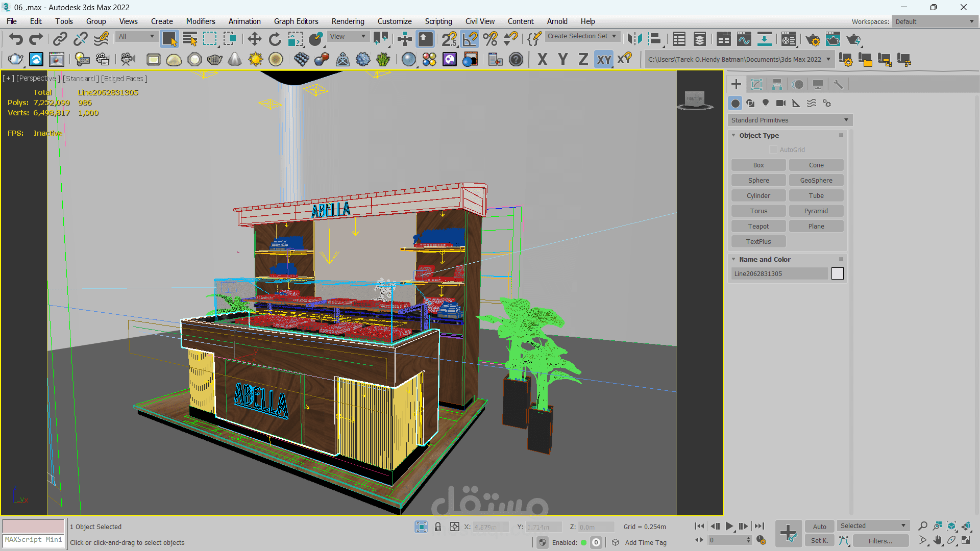
Task: Click the Cylinder primitive button
Action: [758, 195]
